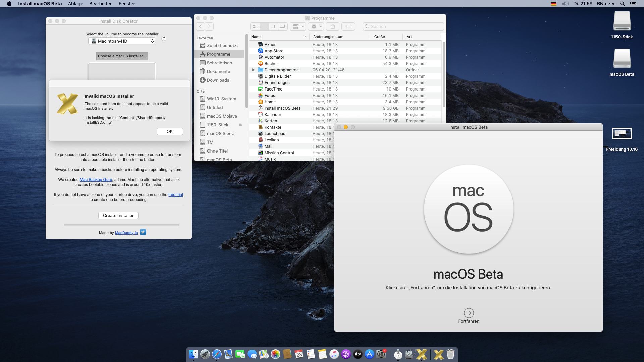Expand the Dienstprogramme folder triangle
The width and height of the screenshot is (644, 362).
253,70
